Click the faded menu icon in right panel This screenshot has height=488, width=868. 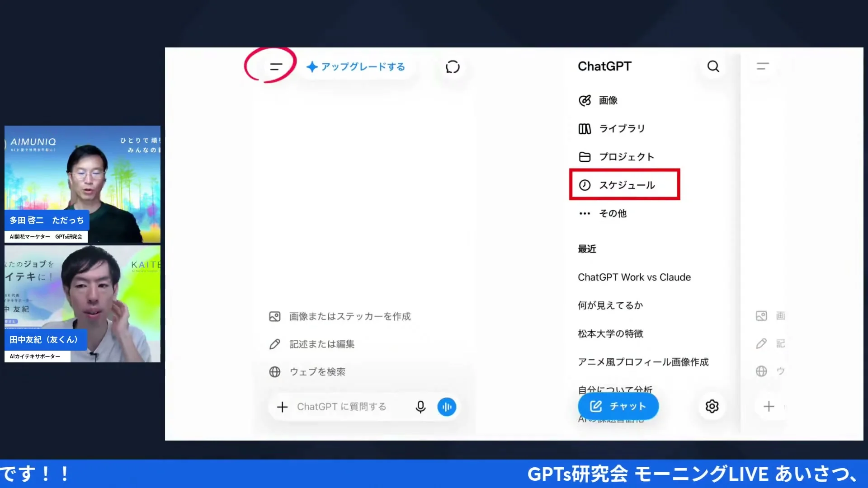(763, 66)
